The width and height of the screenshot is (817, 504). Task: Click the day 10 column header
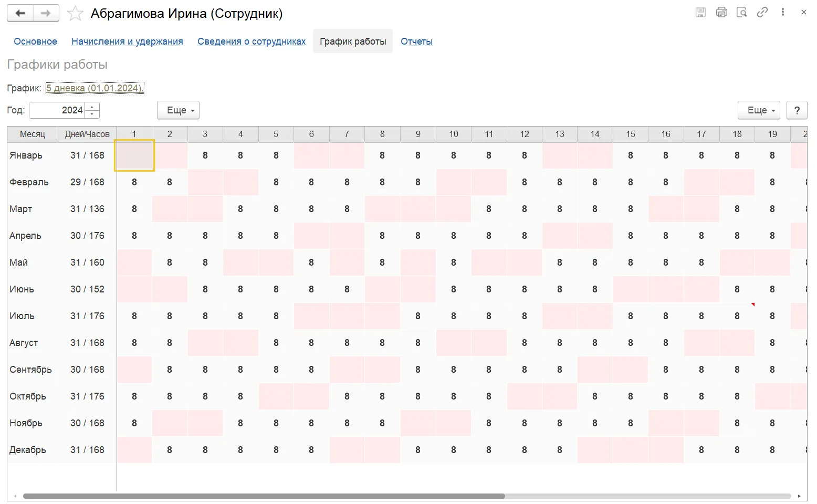click(x=454, y=134)
